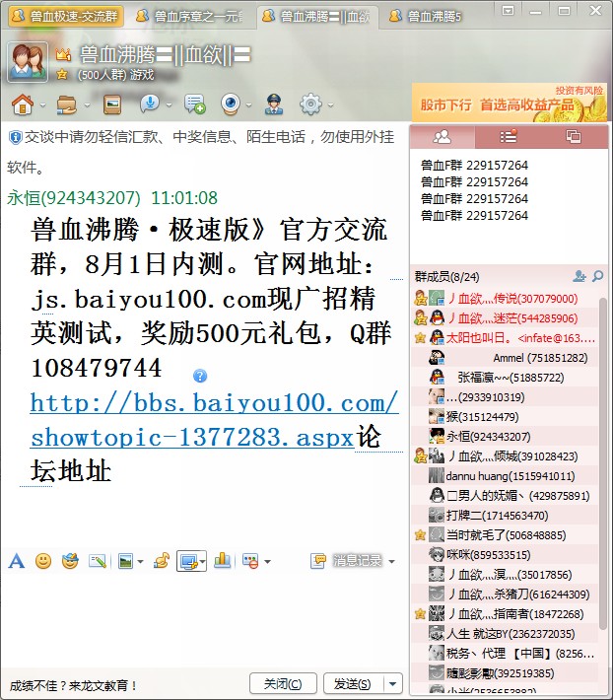This screenshot has width=613, height=700.
Task: Switch to the 兽血极速-交流群 chat tab
Action: tap(64, 16)
